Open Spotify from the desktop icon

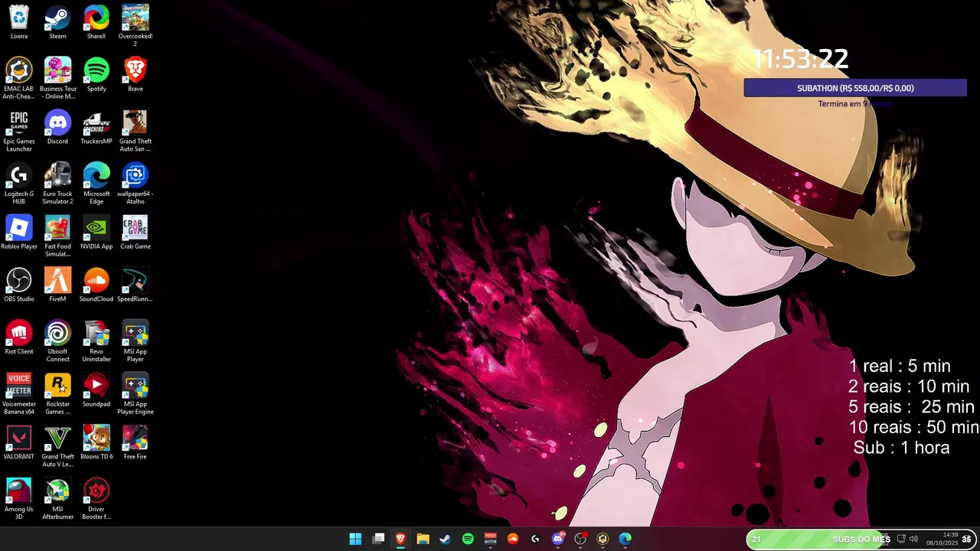96,75
